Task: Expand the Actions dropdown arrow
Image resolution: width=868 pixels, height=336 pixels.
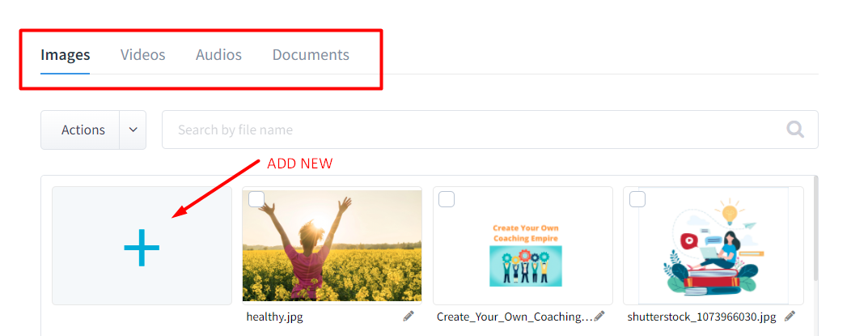Action: click(x=133, y=130)
